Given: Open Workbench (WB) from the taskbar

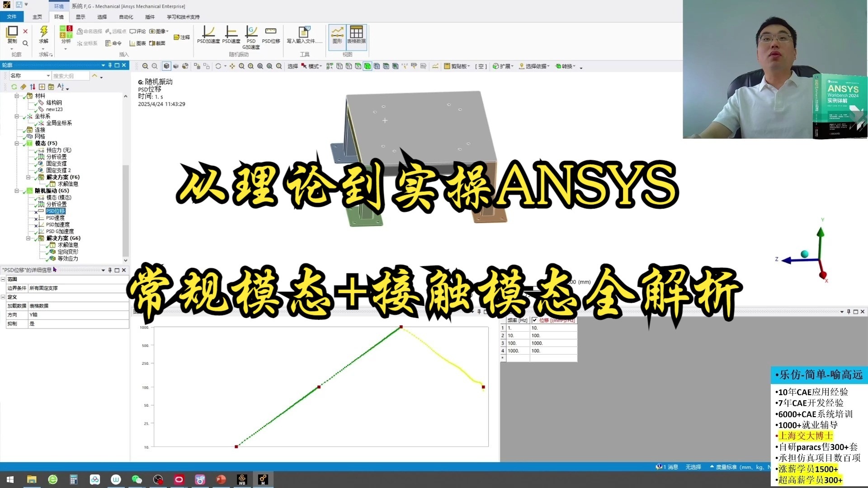Looking at the screenshot, I should (242, 479).
